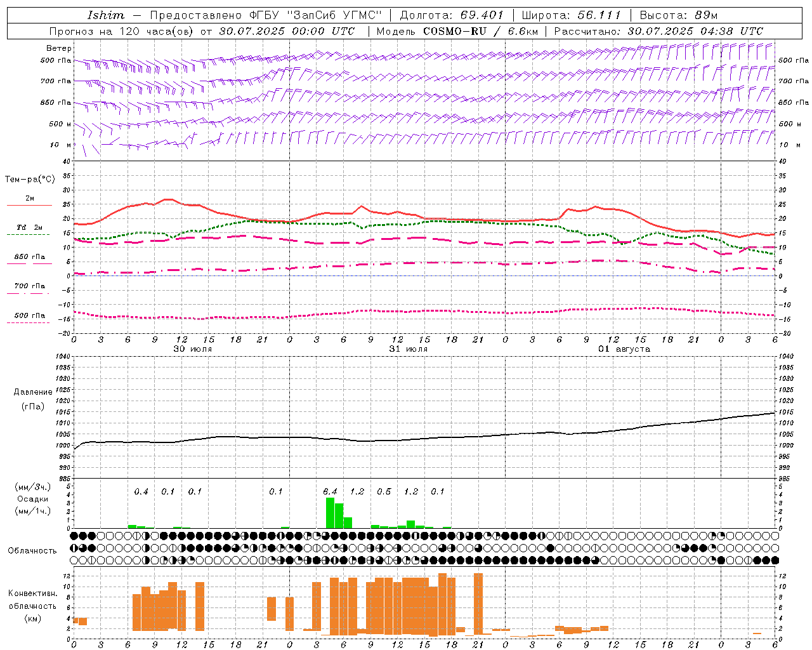
Task: Click the left-side '10 м' wind level label
Action: tap(62, 145)
